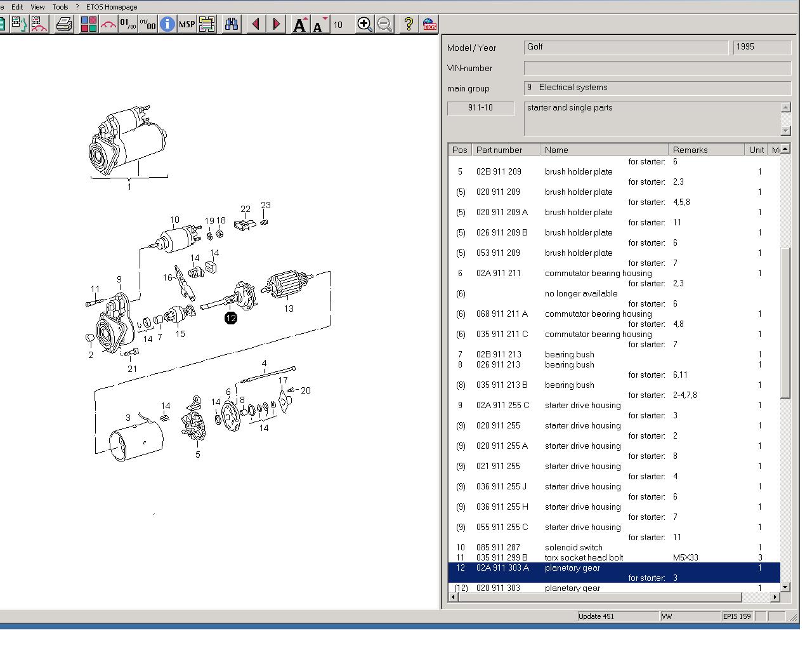812x650 pixels.
Task: Click the 911-10 subgroup button
Action: (x=480, y=108)
